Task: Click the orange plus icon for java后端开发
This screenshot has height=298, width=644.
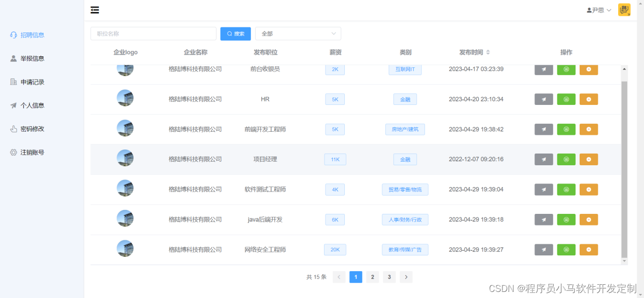Action: click(588, 219)
